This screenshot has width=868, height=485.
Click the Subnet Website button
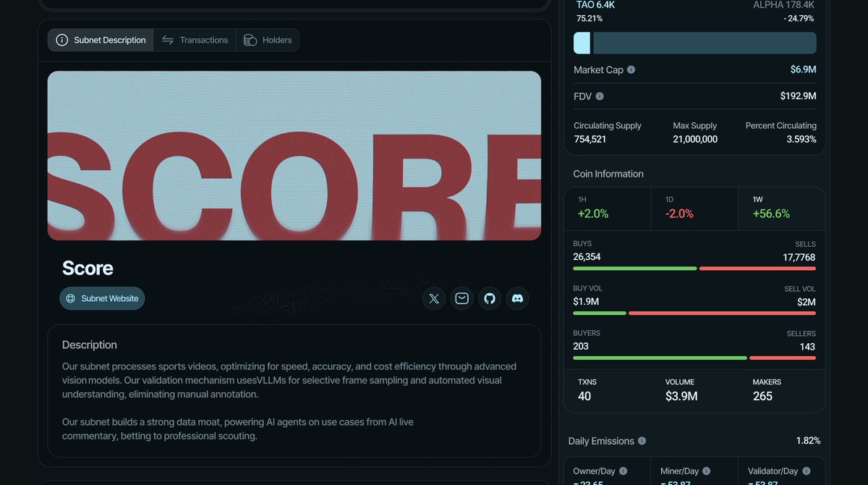(102, 298)
